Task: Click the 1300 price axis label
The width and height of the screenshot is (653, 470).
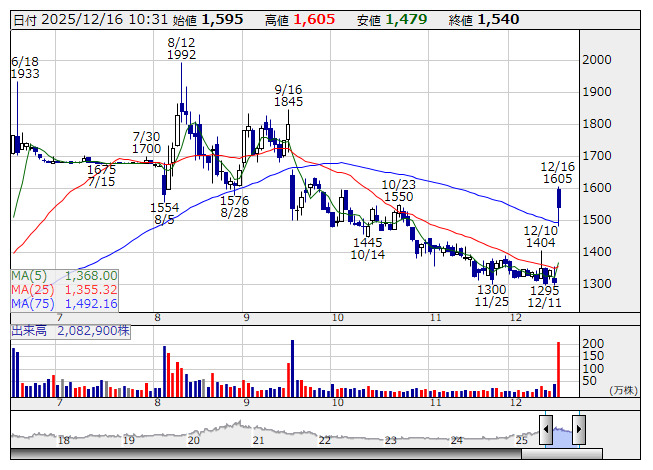Action: [x=597, y=283]
